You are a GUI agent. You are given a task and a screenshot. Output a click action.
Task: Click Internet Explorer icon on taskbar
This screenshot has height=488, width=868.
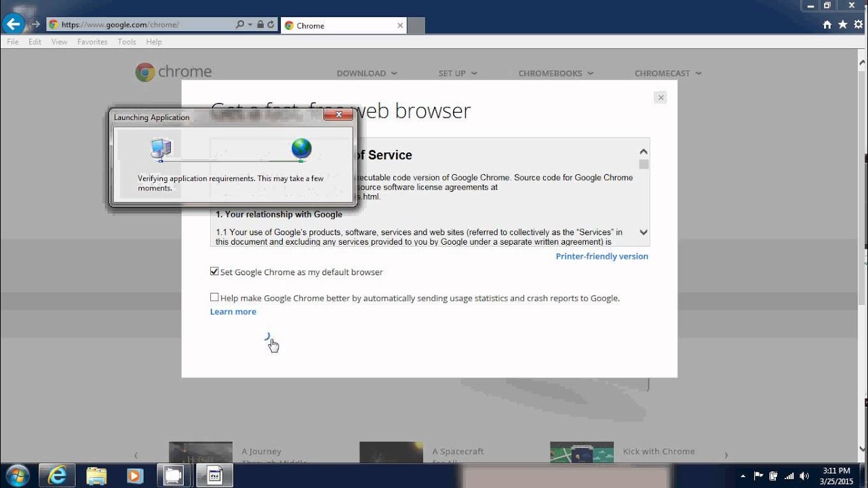(x=57, y=476)
